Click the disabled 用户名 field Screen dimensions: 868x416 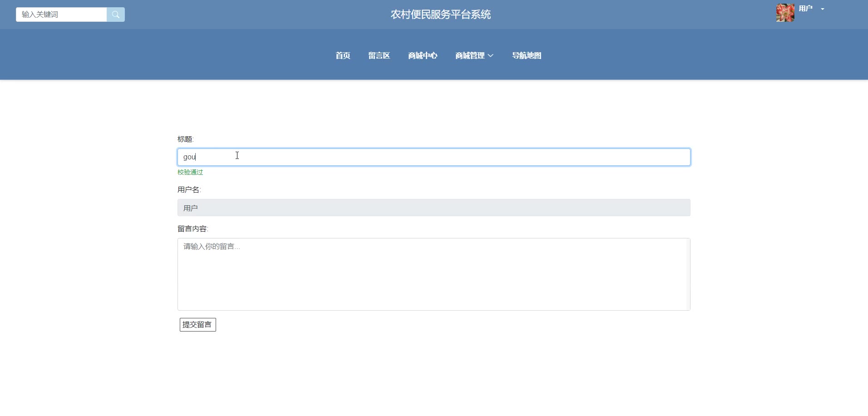click(434, 208)
